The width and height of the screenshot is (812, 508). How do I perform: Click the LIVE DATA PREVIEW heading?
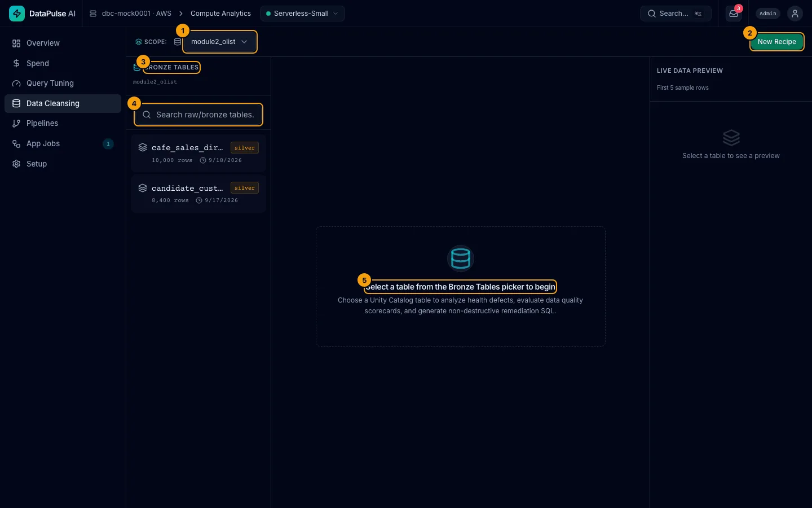point(690,71)
